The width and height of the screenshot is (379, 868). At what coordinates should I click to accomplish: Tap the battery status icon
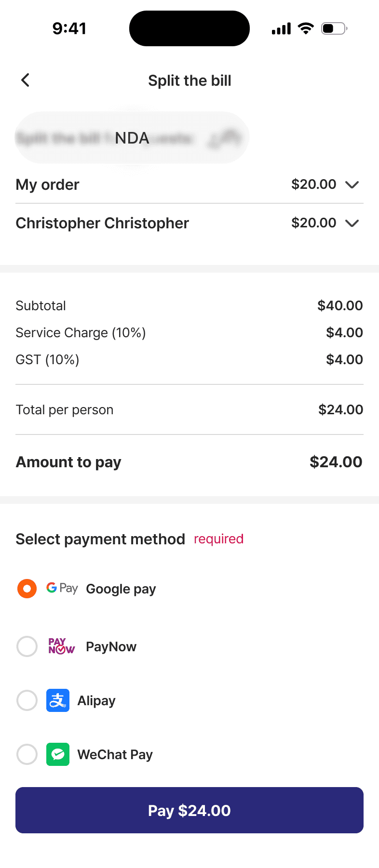334,28
